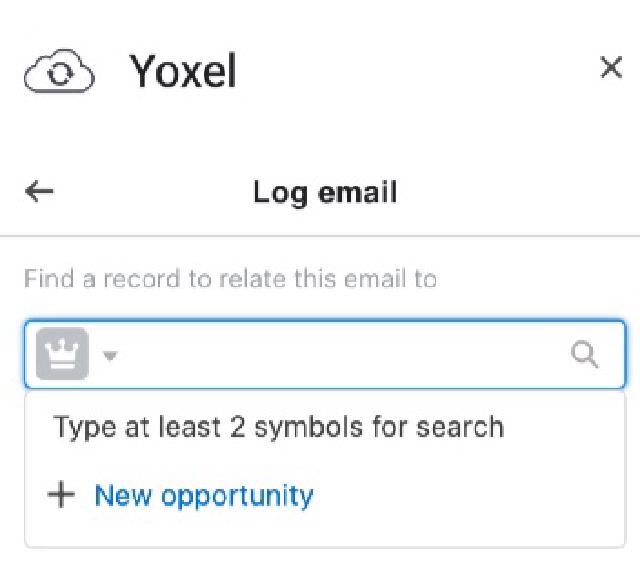Click the plus icon beside New opportunity

click(x=61, y=495)
